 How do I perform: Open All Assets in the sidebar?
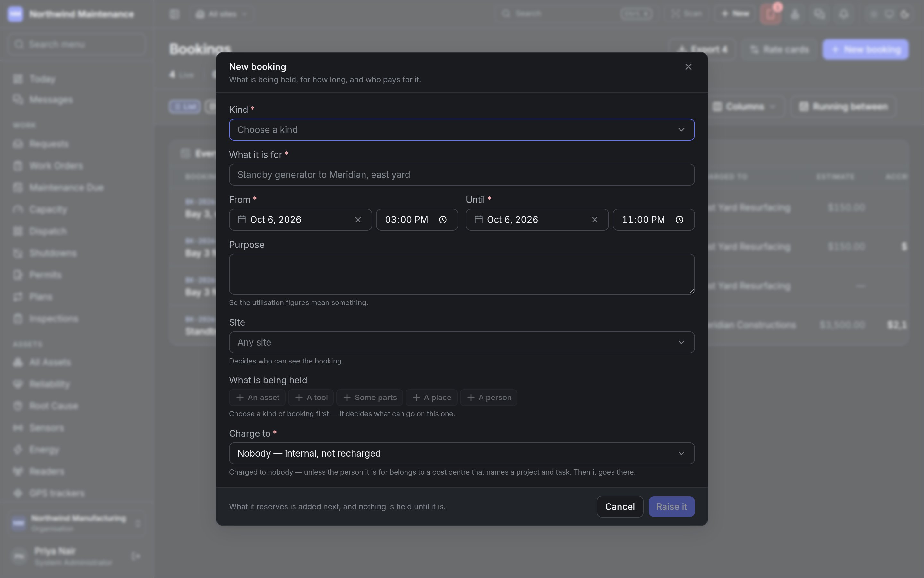tap(50, 362)
